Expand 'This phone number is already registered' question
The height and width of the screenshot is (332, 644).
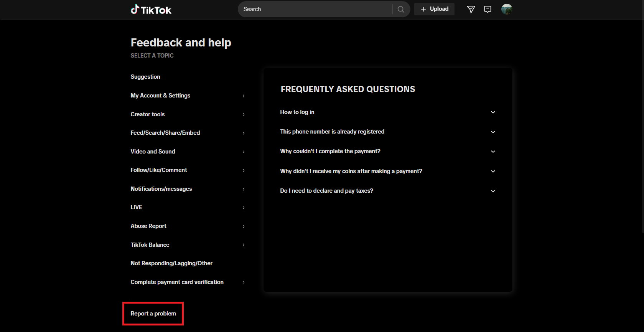click(x=388, y=132)
